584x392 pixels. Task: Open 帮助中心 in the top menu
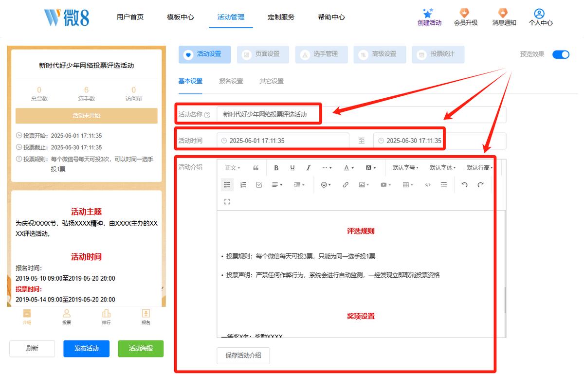coord(331,17)
